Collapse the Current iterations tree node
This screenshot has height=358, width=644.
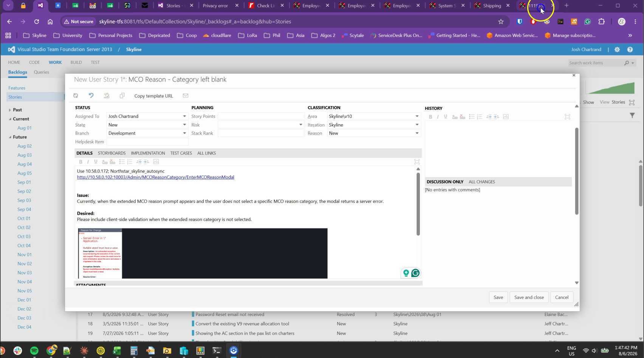click(x=10, y=119)
